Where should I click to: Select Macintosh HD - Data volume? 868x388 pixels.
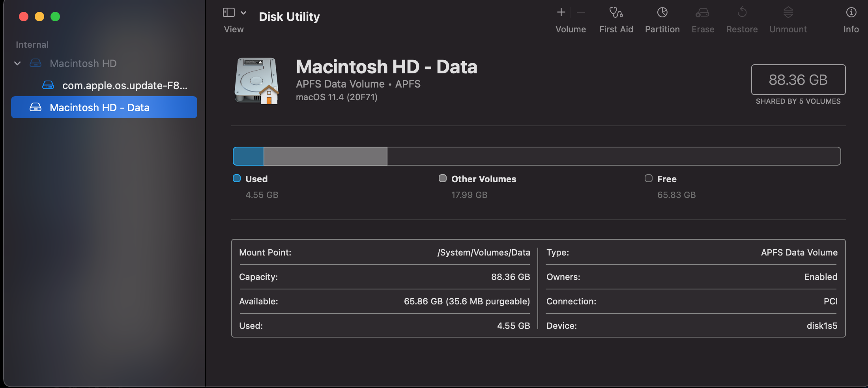pos(99,108)
